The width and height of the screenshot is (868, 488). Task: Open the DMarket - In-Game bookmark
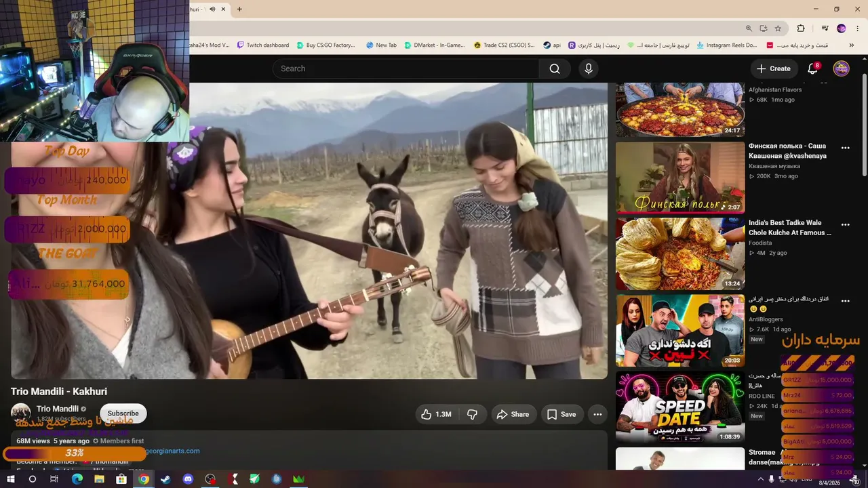click(x=435, y=45)
